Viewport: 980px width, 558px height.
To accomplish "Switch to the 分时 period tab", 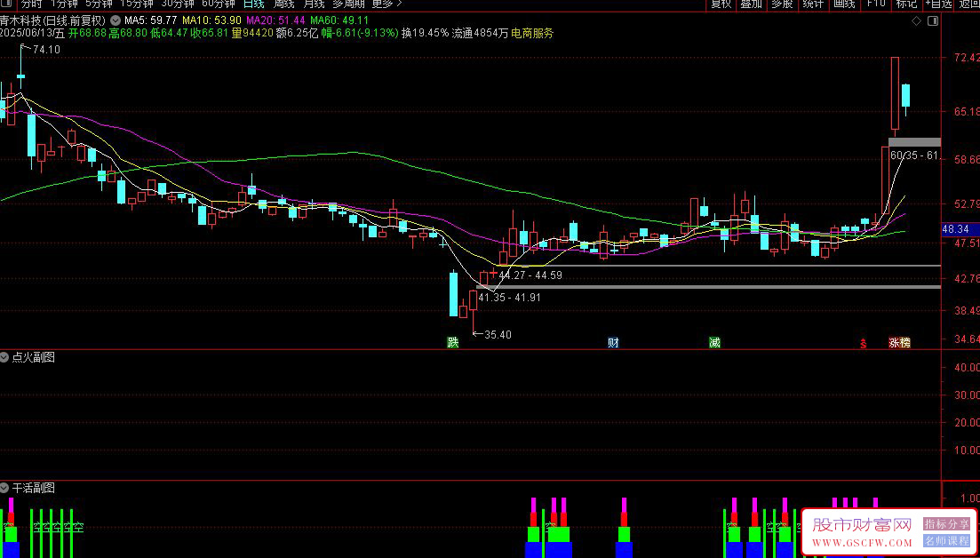I will click(30, 4).
